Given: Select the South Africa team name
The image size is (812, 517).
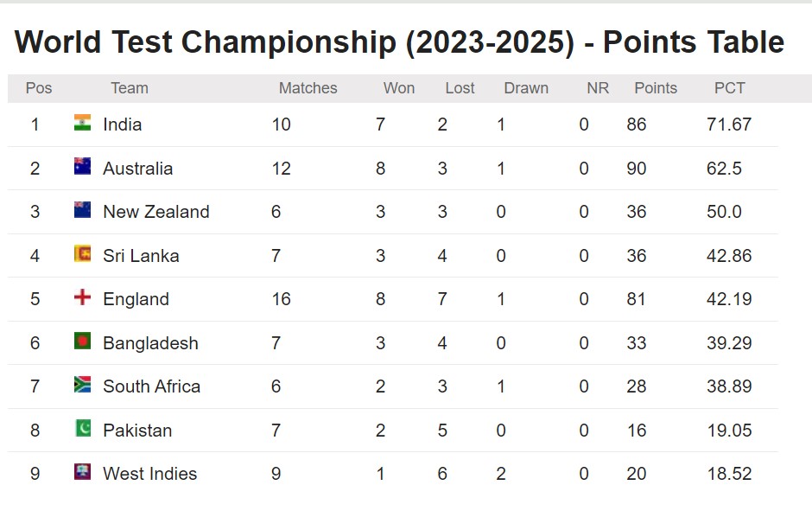Looking at the screenshot, I should (151, 386).
